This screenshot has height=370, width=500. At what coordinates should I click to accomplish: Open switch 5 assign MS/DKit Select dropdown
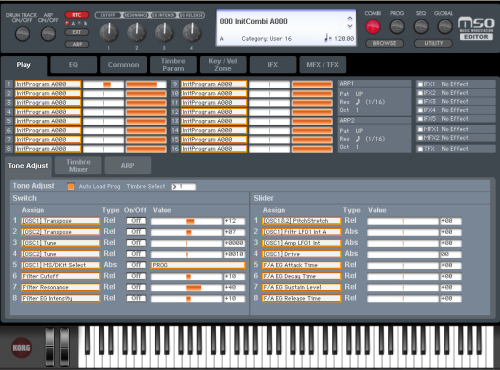tap(61, 265)
